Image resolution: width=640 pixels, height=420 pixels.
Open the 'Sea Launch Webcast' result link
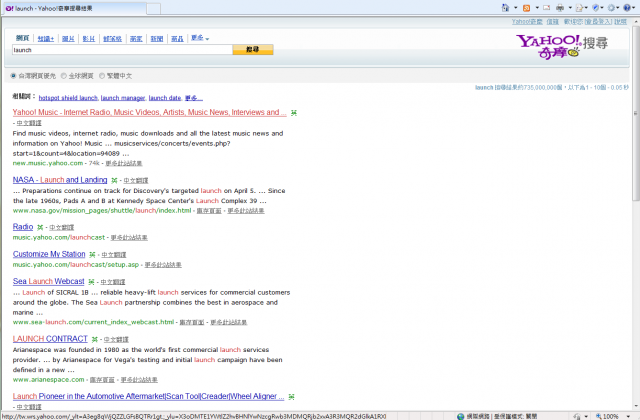(x=49, y=282)
